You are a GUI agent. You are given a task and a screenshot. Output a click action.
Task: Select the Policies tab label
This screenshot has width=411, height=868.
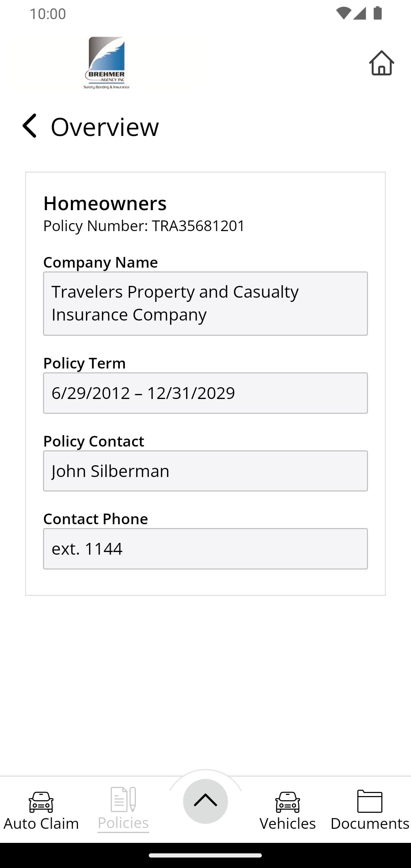click(123, 823)
